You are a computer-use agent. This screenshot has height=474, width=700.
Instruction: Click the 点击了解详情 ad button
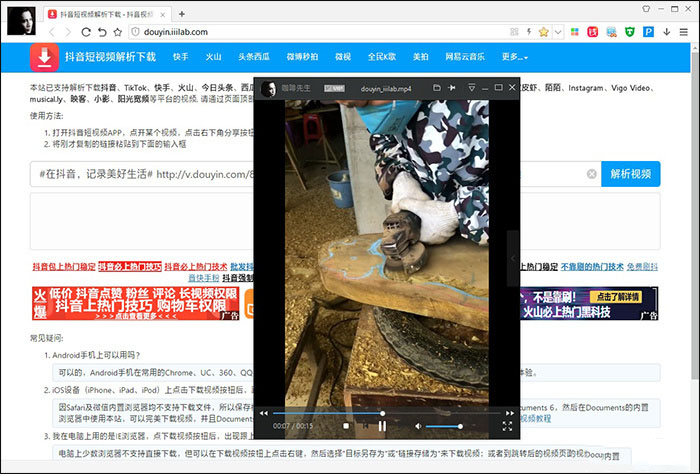point(618,297)
